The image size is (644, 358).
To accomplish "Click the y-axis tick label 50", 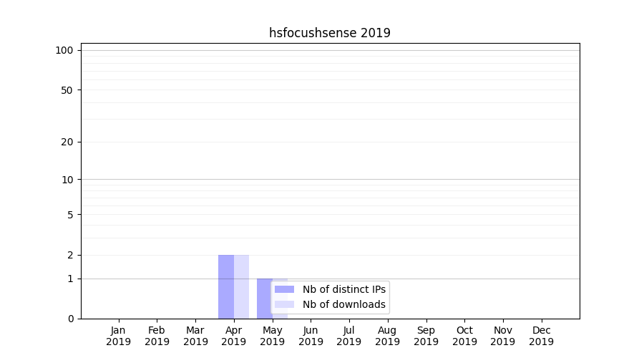I will [67, 90].
